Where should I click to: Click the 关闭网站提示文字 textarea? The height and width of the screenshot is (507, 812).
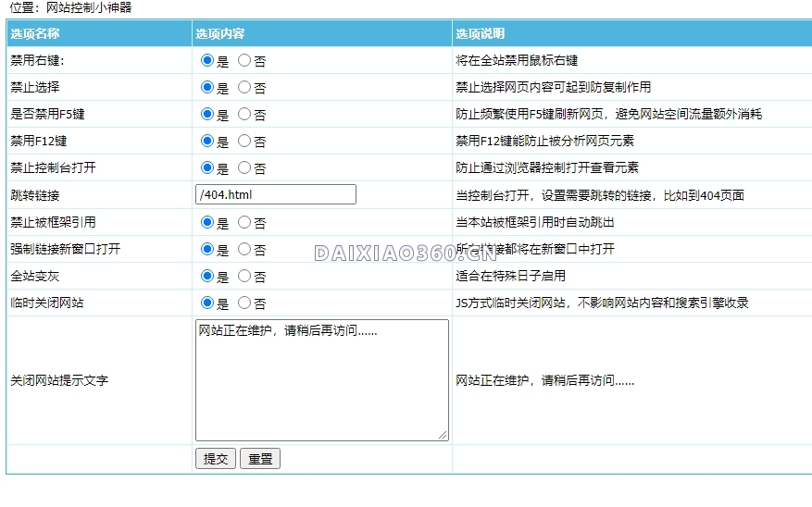coord(321,379)
